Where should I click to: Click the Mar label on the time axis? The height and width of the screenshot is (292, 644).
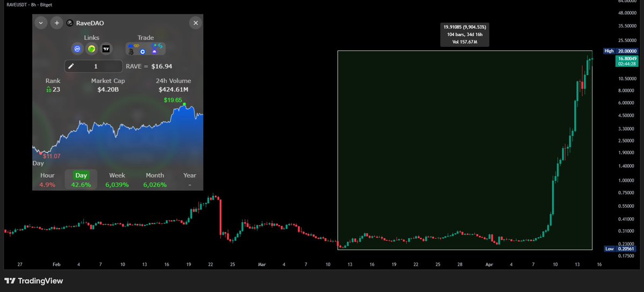262,265
